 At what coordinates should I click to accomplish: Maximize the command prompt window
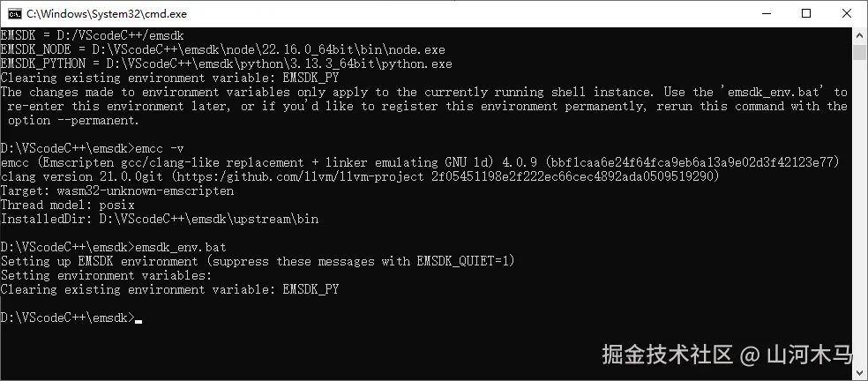click(806, 14)
